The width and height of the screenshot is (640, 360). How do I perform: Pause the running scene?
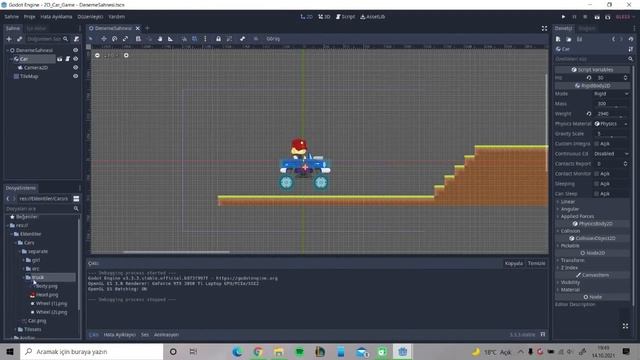point(574,17)
